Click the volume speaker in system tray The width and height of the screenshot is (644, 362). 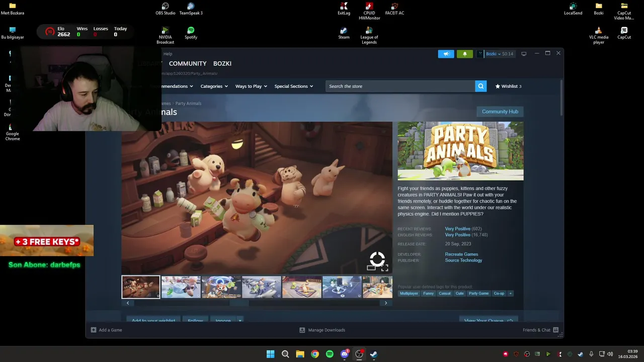click(x=610, y=354)
